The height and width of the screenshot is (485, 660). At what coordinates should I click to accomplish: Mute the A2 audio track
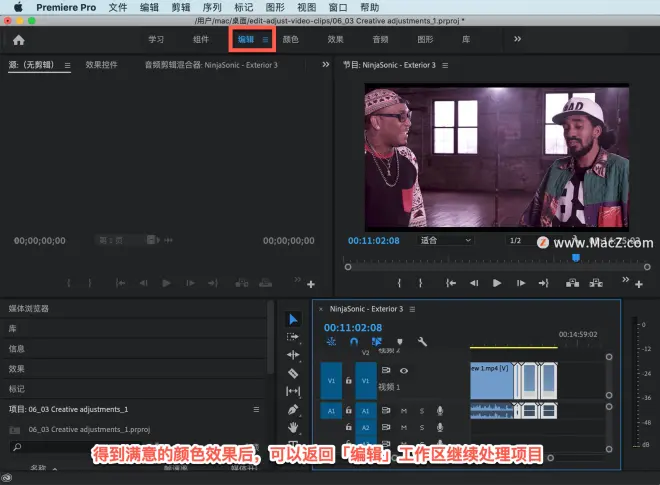pos(404,428)
